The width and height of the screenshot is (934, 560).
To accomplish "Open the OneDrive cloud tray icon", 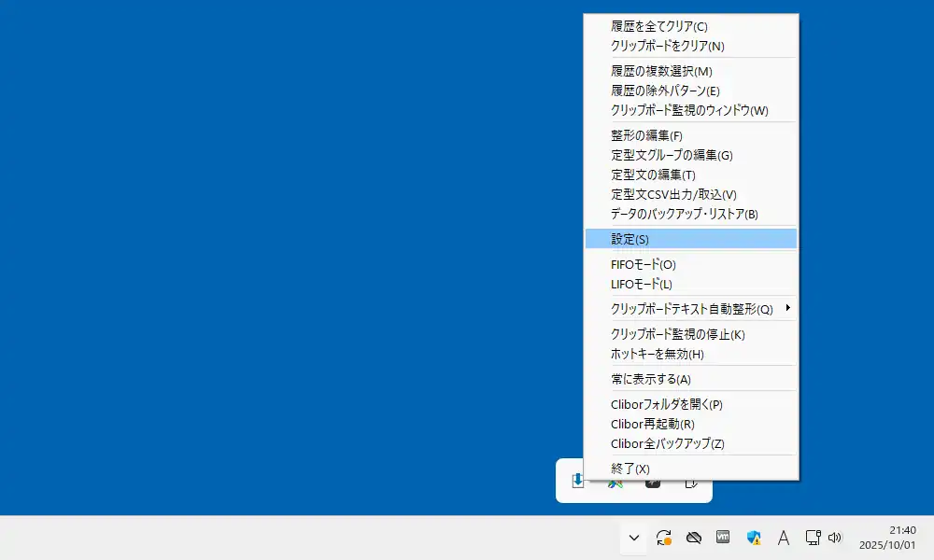I will (693, 537).
